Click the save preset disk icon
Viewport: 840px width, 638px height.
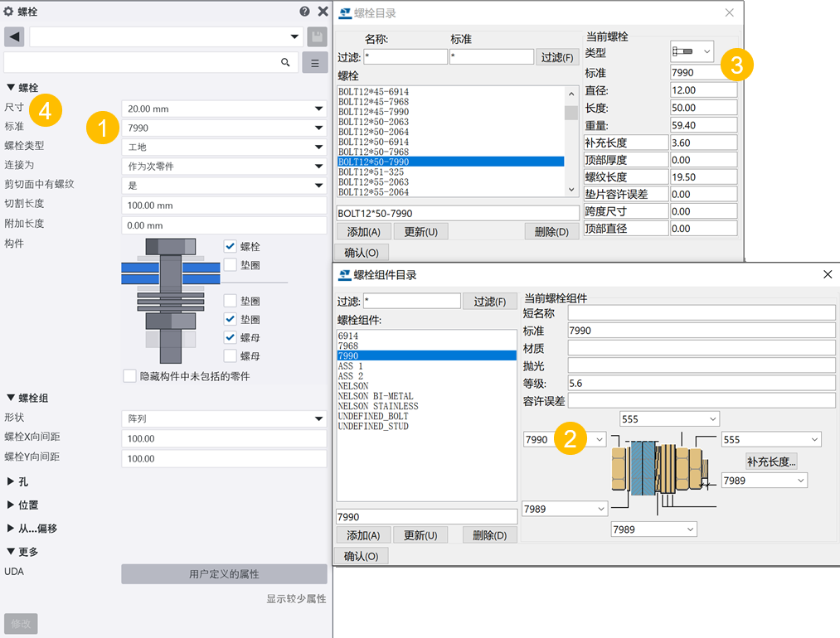317,36
